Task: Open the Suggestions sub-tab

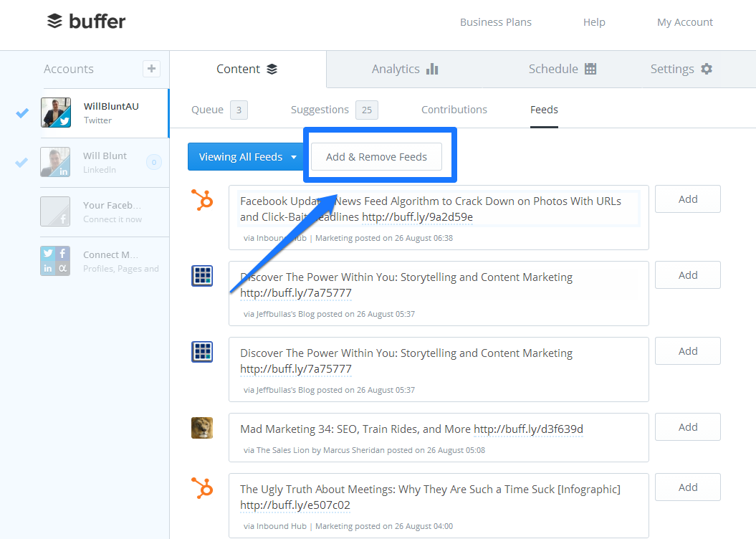Action: [320, 110]
